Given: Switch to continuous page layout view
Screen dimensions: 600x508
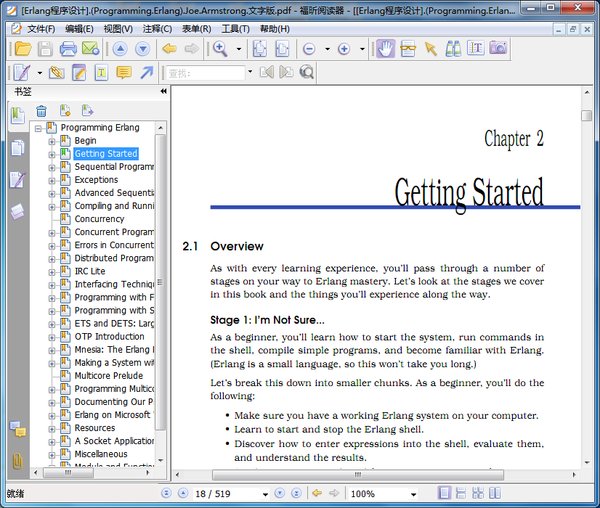Looking at the screenshot, I should click(461, 493).
